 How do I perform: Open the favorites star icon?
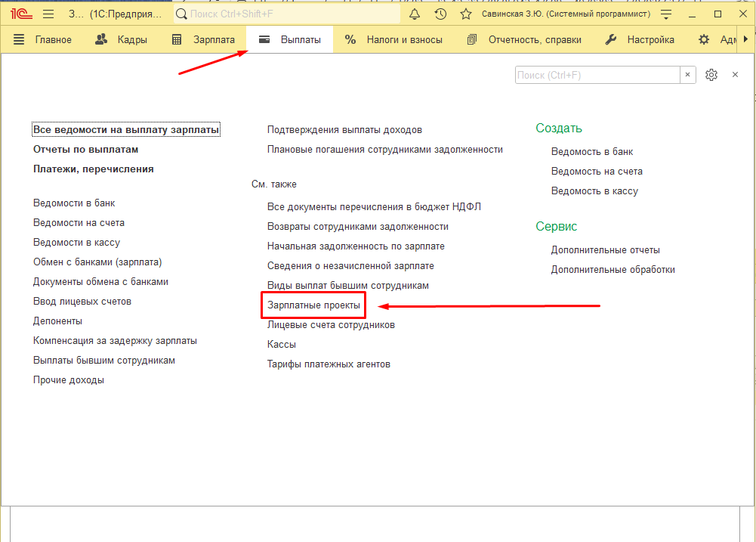(x=466, y=14)
